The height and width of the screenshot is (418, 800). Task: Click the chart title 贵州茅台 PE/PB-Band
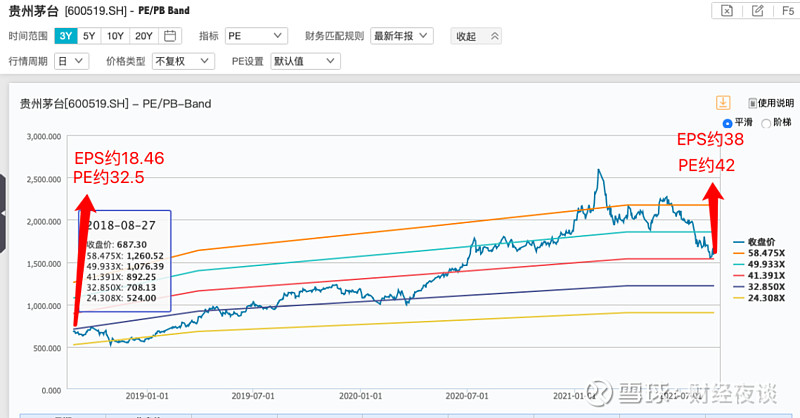115,104
